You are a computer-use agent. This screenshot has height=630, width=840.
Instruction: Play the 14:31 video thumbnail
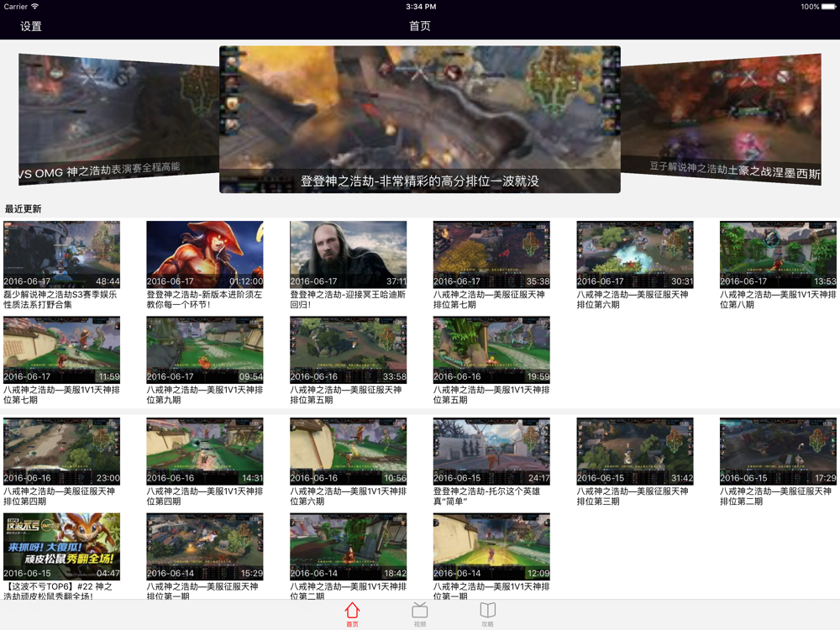(205, 451)
